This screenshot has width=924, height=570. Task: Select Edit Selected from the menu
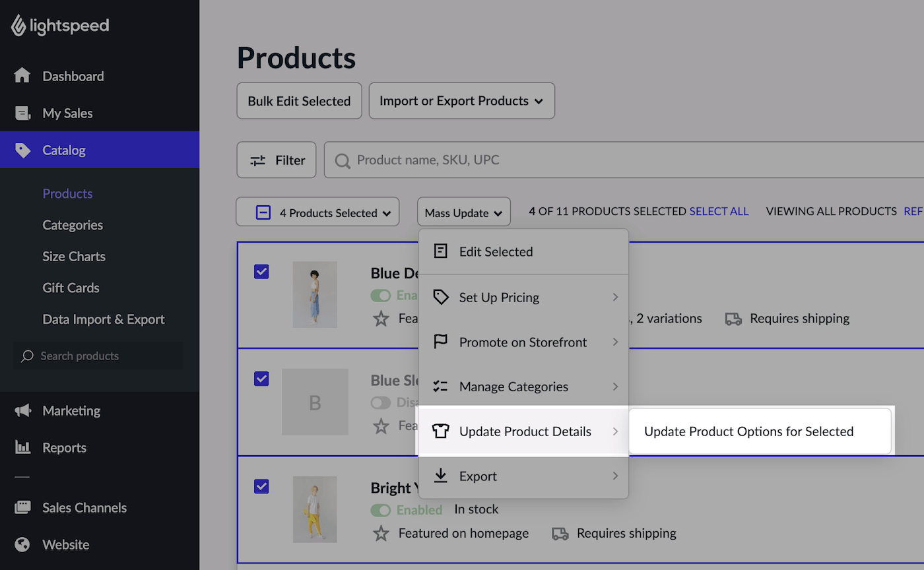pos(496,251)
